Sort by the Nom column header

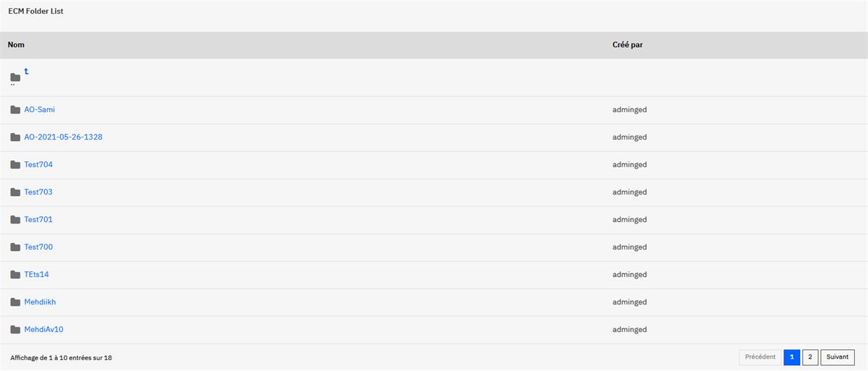tap(16, 45)
